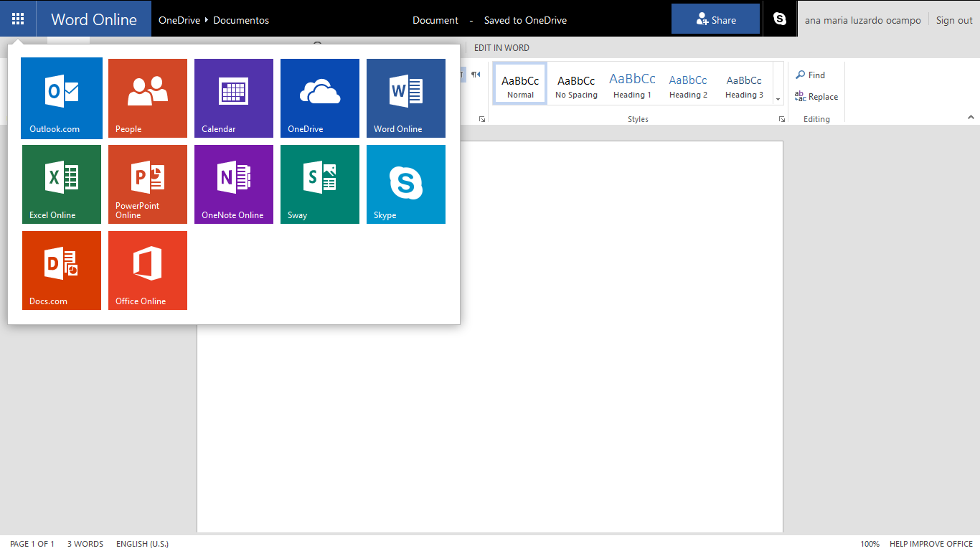The width and height of the screenshot is (980, 551).
Task: Open the Documentos breadcrumb folder
Action: click(x=241, y=20)
